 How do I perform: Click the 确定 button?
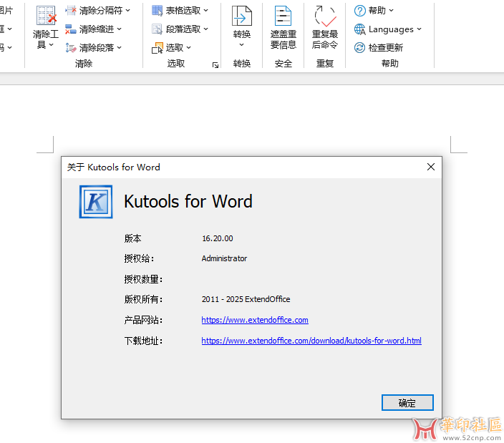[x=407, y=402]
